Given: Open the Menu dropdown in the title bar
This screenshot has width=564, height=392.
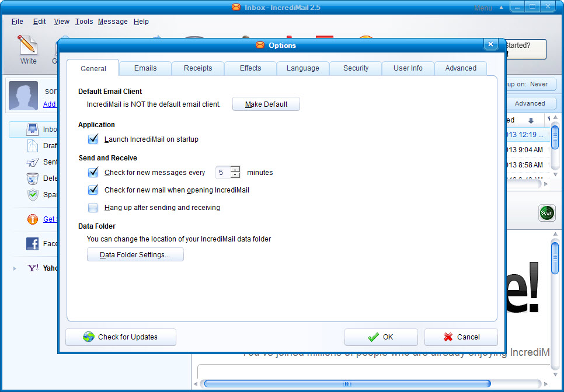Looking at the screenshot, I should 489,8.
